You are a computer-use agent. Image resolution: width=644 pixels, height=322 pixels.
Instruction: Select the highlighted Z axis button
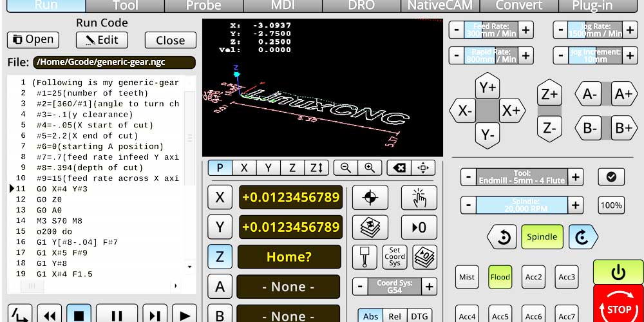click(220, 257)
